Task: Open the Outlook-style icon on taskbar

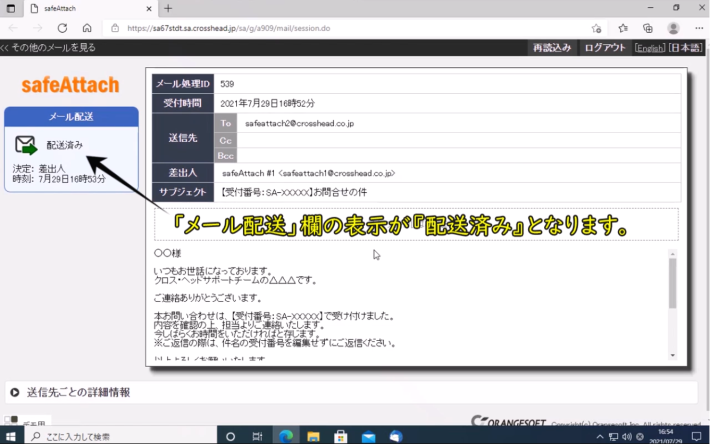Action: (396, 436)
